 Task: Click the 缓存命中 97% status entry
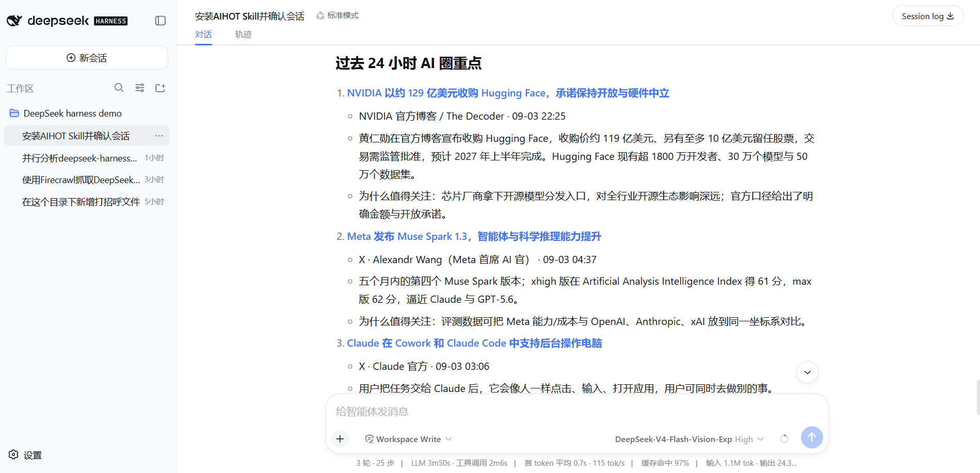tap(665, 463)
